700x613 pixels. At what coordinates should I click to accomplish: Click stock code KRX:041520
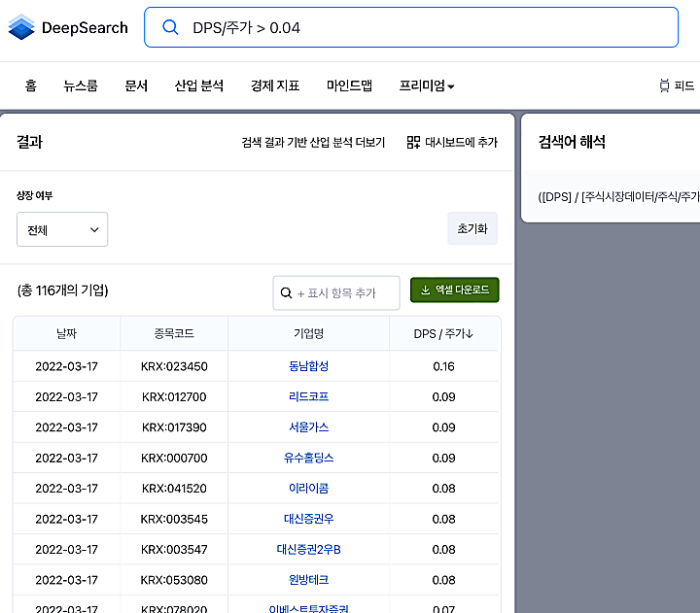(174, 489)
